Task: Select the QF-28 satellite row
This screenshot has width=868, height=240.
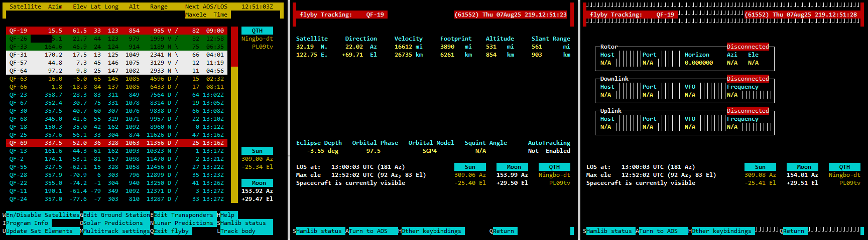Action: click(x=116, y=175)
